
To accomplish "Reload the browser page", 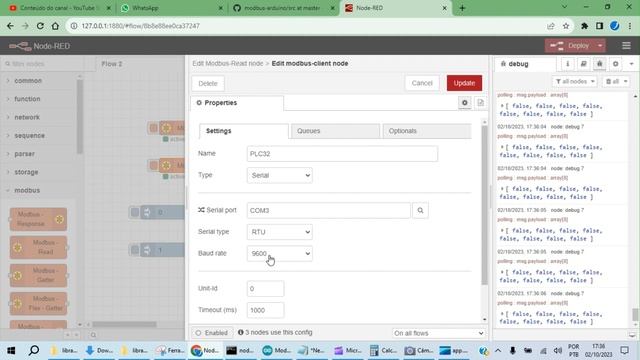I will [x=40, y=26].
